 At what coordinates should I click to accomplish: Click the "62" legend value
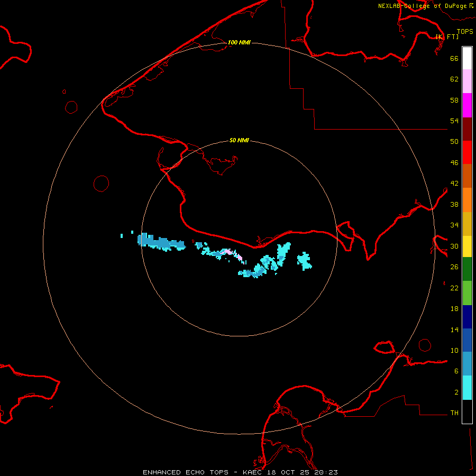(454, 79)
